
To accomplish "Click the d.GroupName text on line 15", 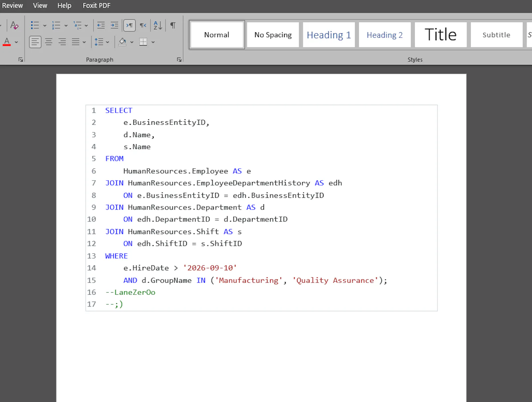I will pyautogui.click(x=167, y=280).
